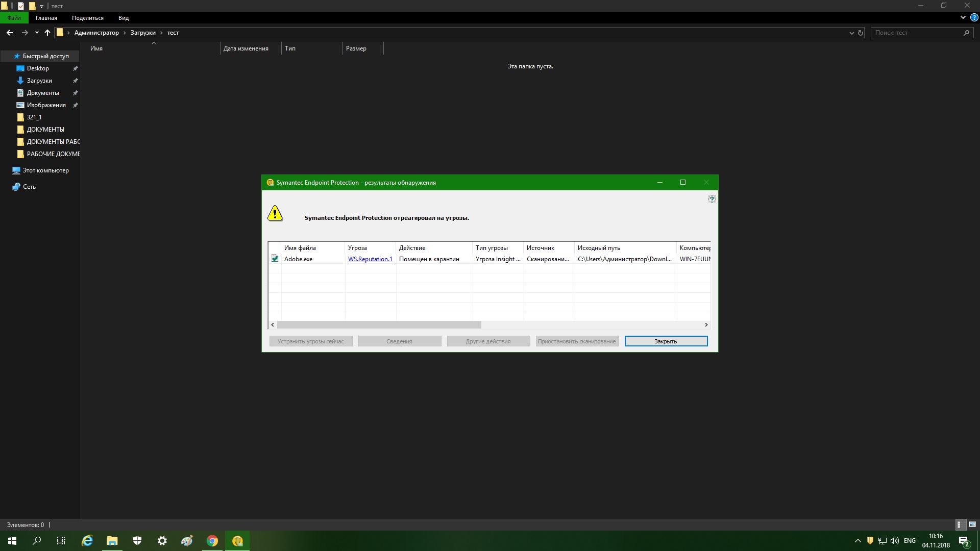The height and width of the screenshot is (551, 980).
Task: Open recent locations dropdown arrow
Action: tap(37, 33)
